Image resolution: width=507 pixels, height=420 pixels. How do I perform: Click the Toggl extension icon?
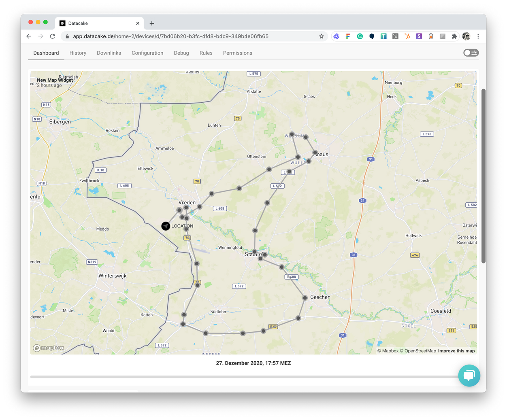(x=383, y=36)
